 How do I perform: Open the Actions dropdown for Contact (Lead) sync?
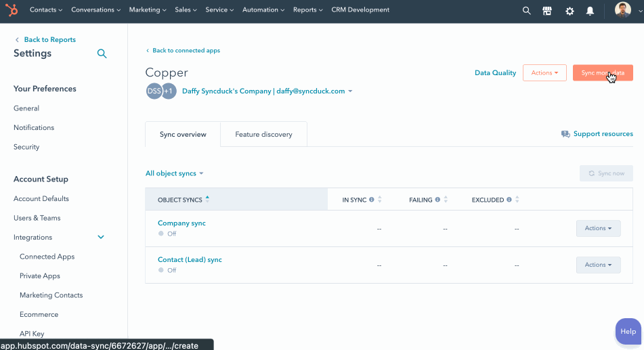point(598,265)
